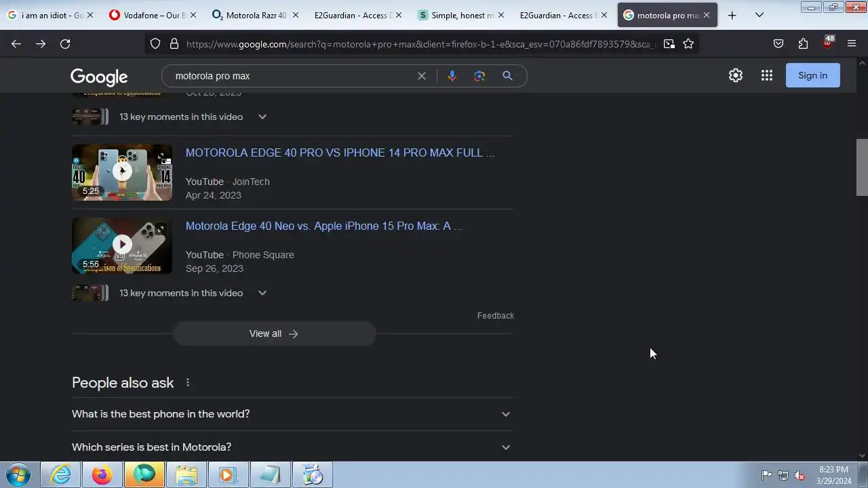Expand Which series is best in Motorola?
The image size is (868, 488).
coord(292,447)
